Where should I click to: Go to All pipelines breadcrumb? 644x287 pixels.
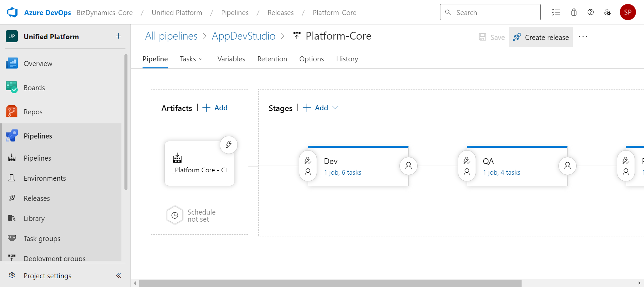pyautogui.click(x=171, y=36)
